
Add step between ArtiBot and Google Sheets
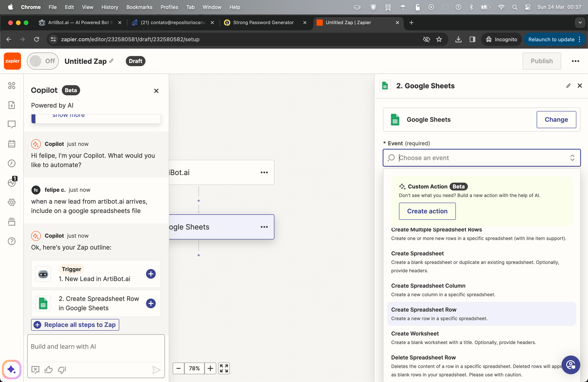click(199, 201)
